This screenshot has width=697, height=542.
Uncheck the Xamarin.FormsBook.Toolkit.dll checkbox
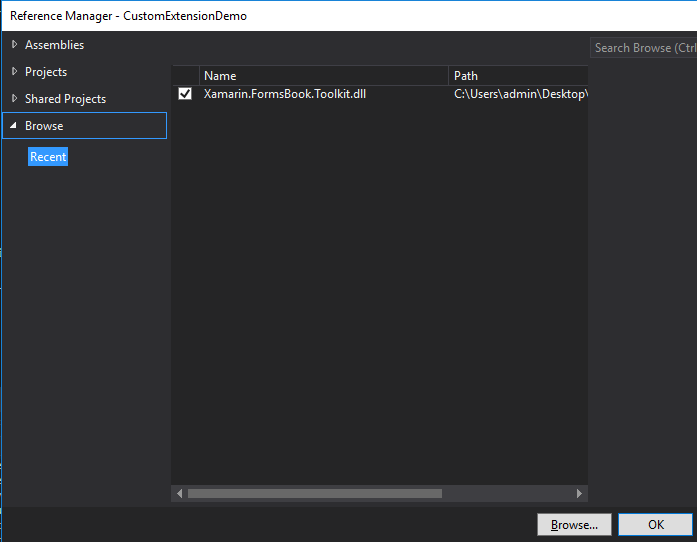185,94
